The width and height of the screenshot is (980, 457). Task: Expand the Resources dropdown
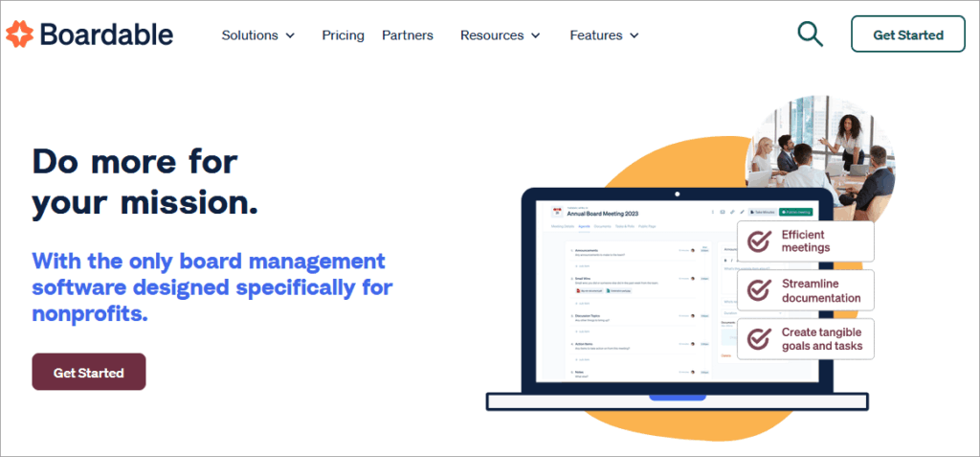500,35
